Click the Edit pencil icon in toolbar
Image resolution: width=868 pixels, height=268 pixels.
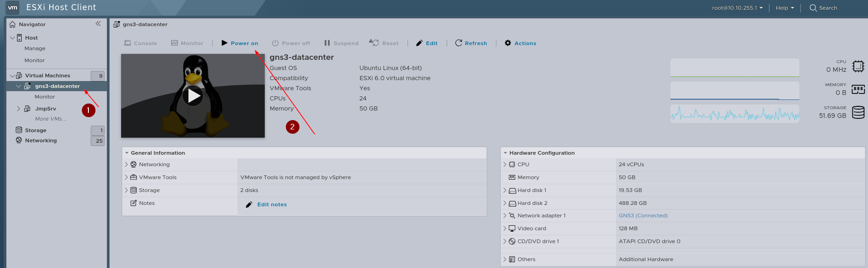419,43
